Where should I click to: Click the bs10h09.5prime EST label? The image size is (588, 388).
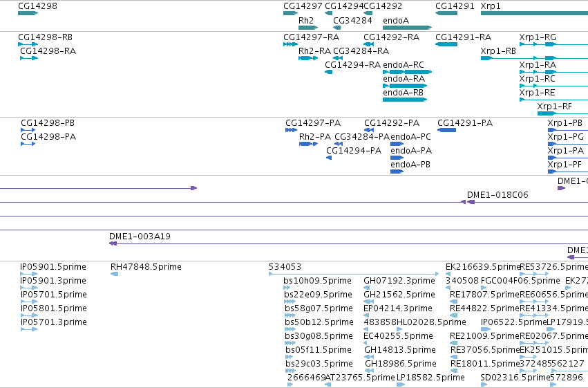(318, 281)
